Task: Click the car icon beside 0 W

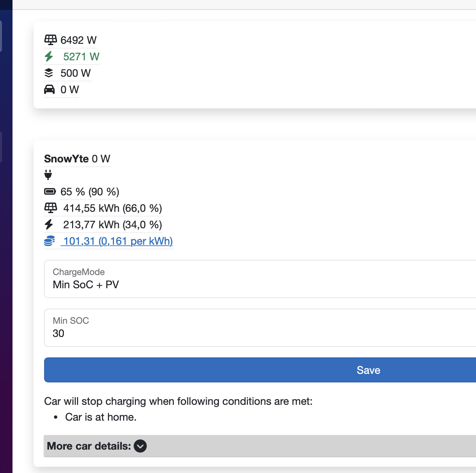Action: pos(49,89)
